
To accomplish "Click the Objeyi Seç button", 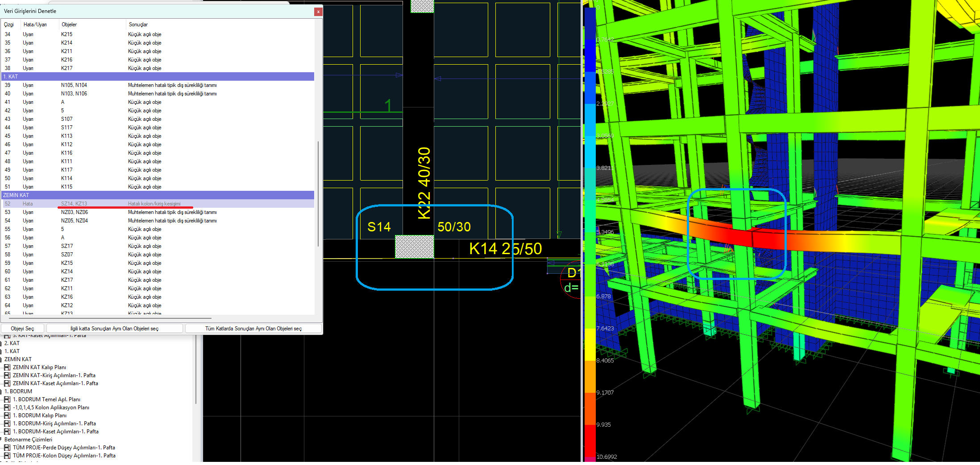I will 22,329.
